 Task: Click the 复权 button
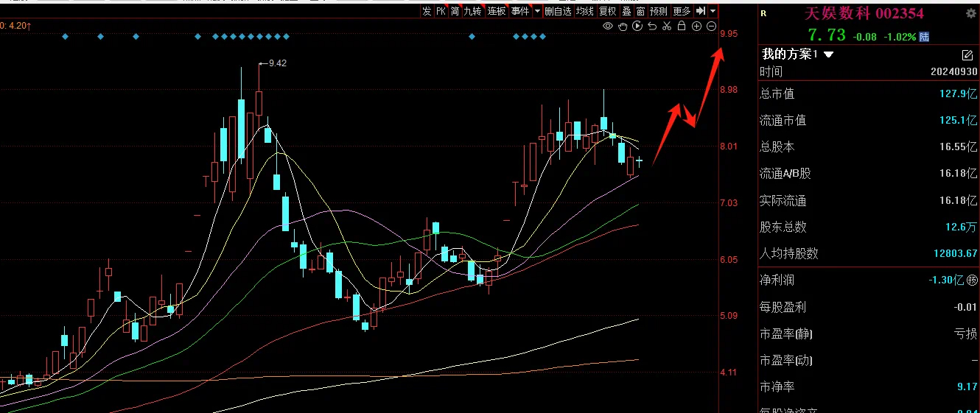tap(607, 11)
